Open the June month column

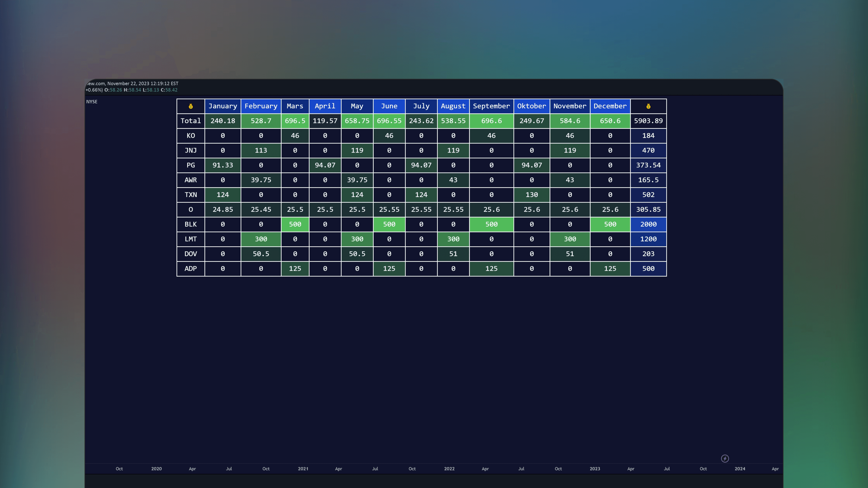[x=389, y=106]
